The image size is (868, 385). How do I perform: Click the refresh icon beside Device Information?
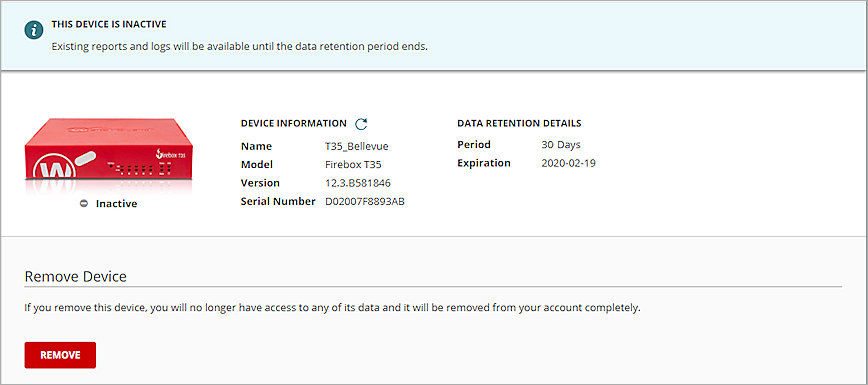361,124
